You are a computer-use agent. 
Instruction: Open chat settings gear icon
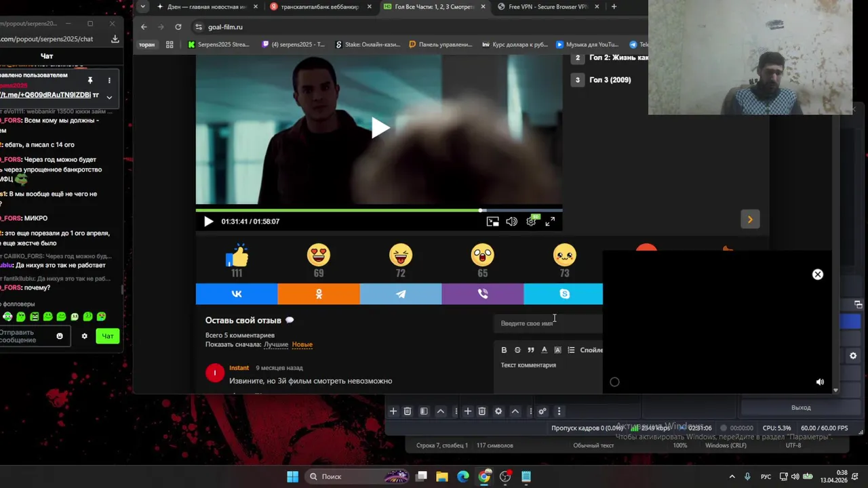85,336
